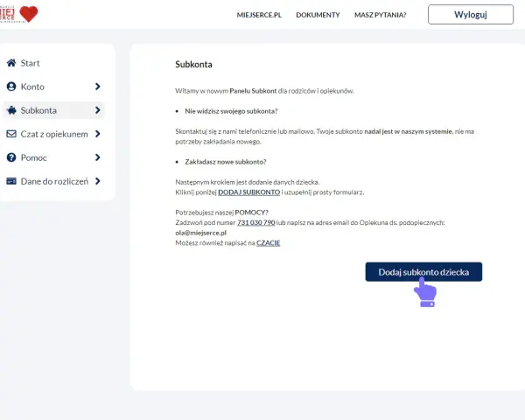Open the CZACIE chat link
525x420 pixels.
268,243
